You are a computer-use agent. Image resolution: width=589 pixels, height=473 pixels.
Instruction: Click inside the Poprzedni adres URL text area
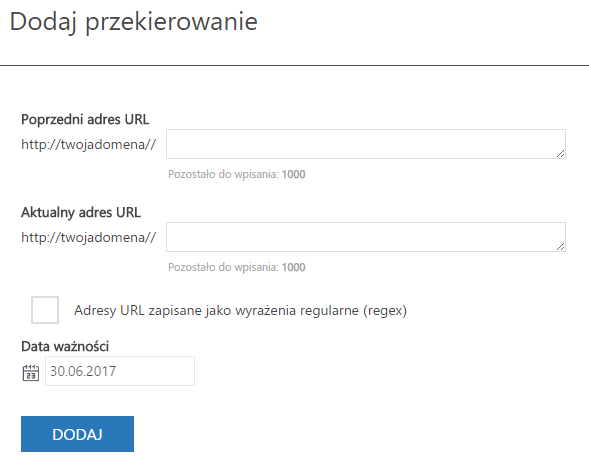[366, 144]
